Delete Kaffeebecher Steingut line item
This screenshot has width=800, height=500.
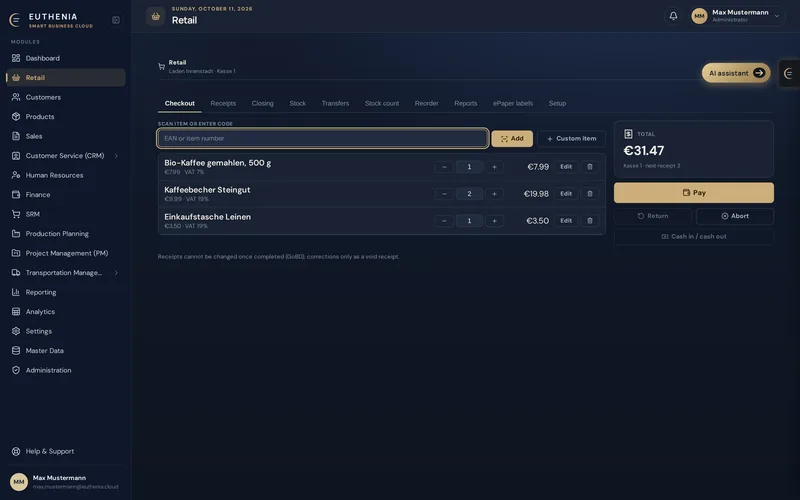click(590, 194)
